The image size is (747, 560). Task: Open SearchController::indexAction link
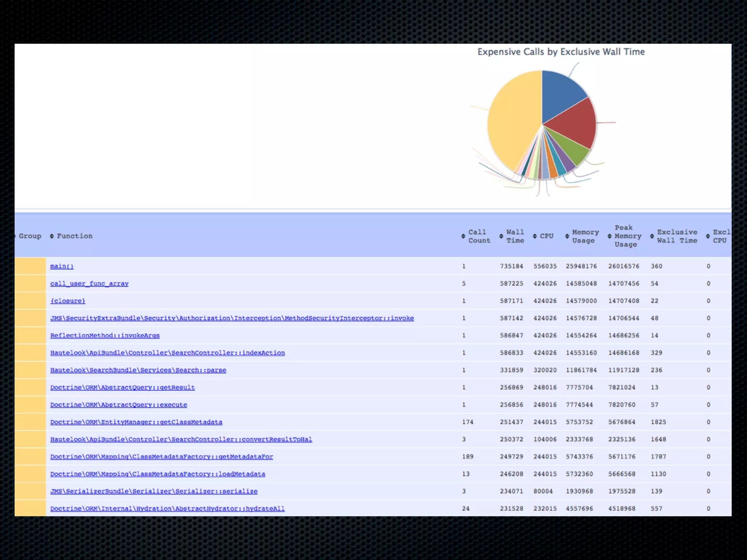coord(167,353)
